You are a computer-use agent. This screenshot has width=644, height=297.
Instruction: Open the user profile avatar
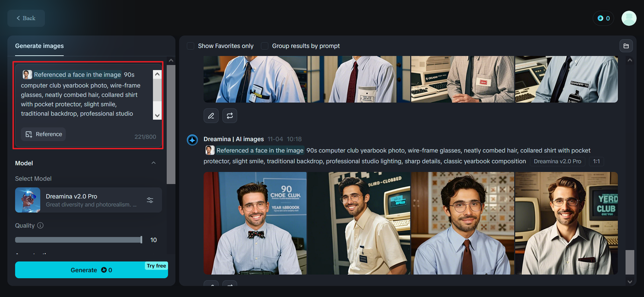[x=628, y=18]
